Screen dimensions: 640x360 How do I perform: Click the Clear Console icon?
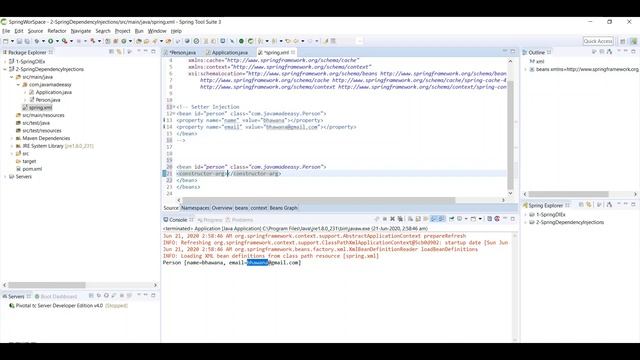(411, 220)
